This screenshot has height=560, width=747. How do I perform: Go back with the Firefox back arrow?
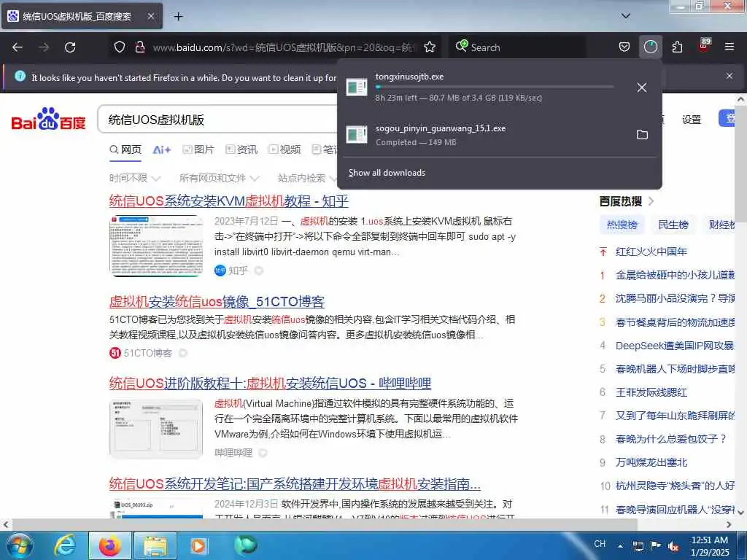pos(18,47)
